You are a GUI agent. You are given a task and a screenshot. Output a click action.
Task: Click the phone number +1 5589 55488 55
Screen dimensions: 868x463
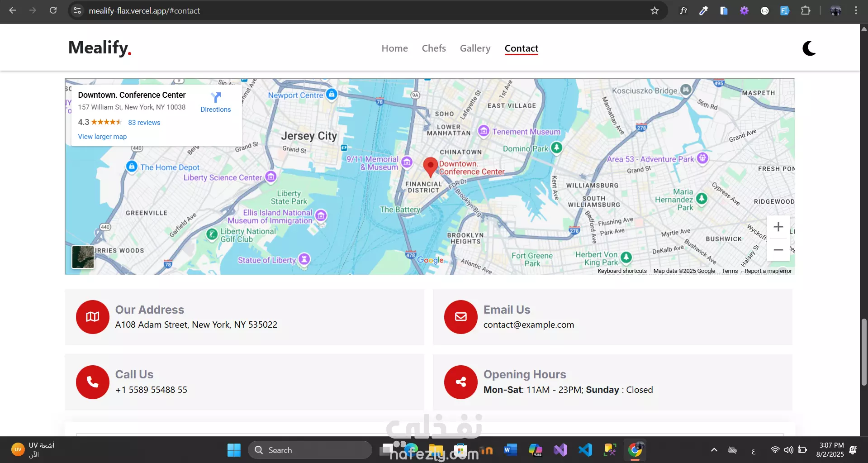pyautogui.click(x=151, y=390)
